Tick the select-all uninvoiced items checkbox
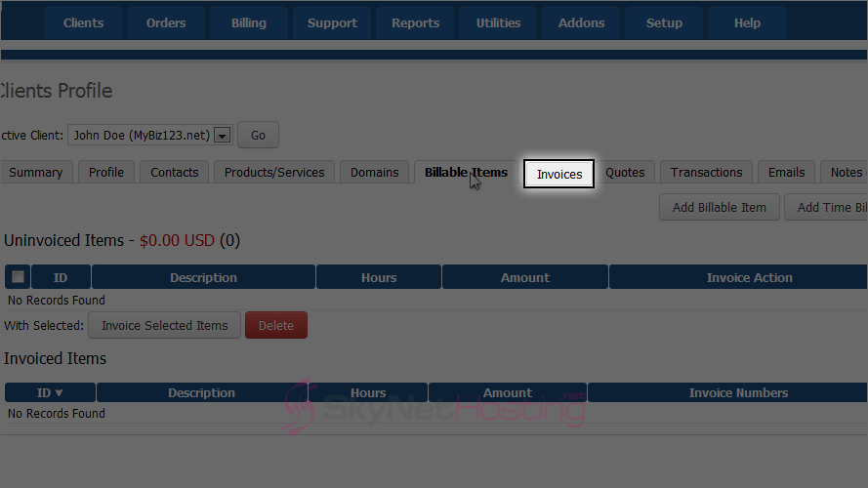 tap(18, 276)
